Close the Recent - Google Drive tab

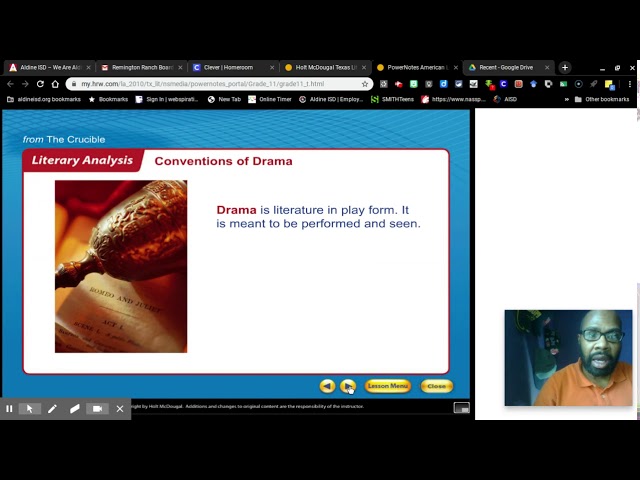[547, 67]
